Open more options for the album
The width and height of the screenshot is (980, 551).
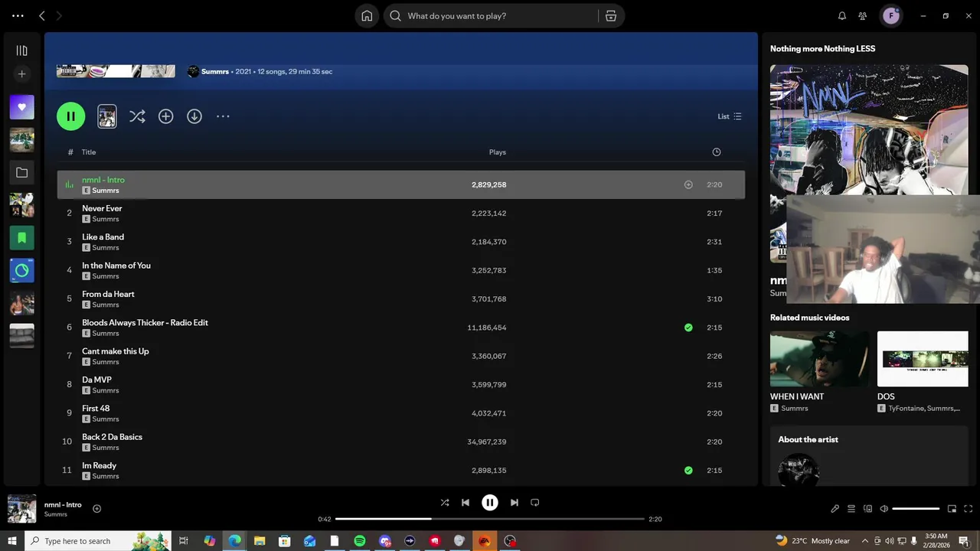[x=223, y=116]
